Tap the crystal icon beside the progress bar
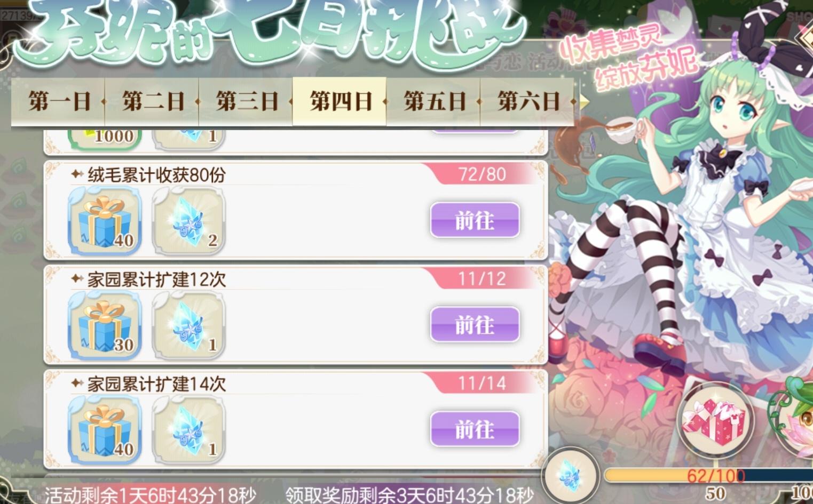 tap(570, 474)
